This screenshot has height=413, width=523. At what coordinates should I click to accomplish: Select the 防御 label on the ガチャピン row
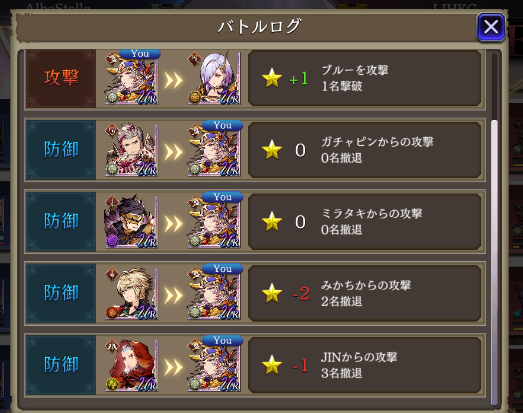pos(61,149)
